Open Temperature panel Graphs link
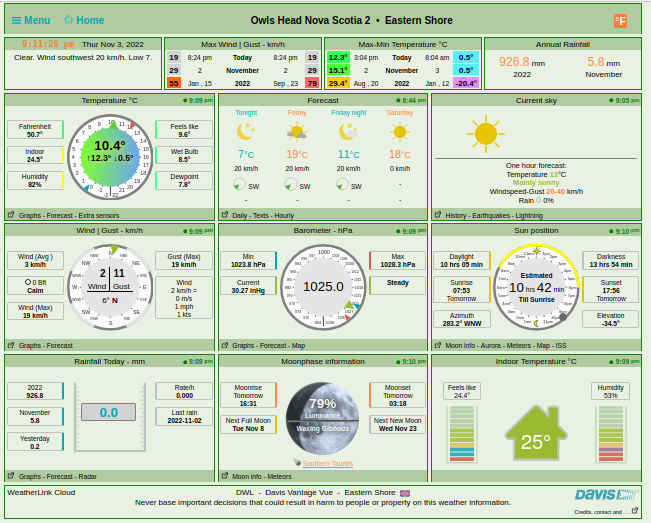 pos(29,215)
